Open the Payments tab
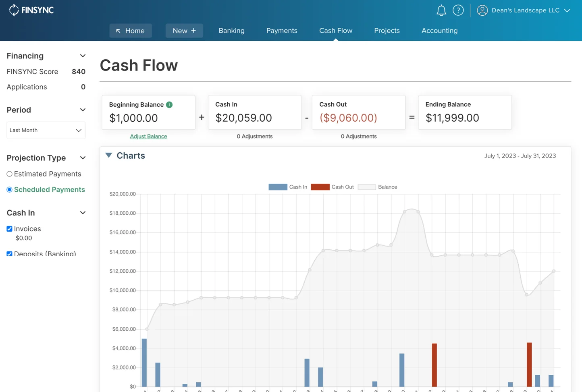This screenshot has height=392, width=582. [x=282, y=31]
